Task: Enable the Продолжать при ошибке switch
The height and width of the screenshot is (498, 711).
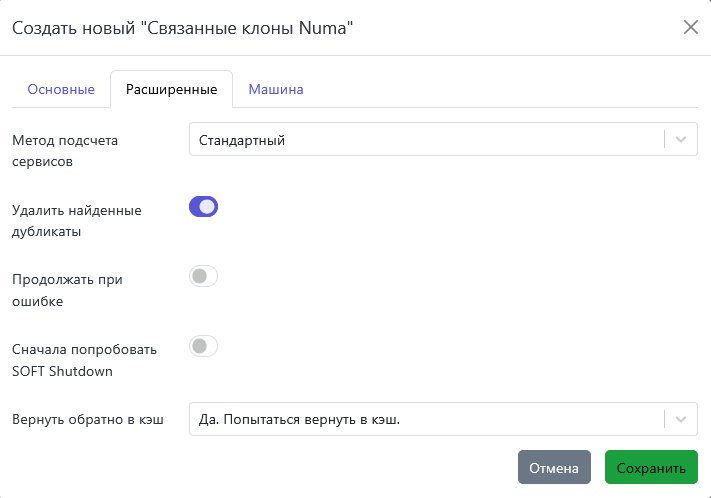Action: click(203, 276)
